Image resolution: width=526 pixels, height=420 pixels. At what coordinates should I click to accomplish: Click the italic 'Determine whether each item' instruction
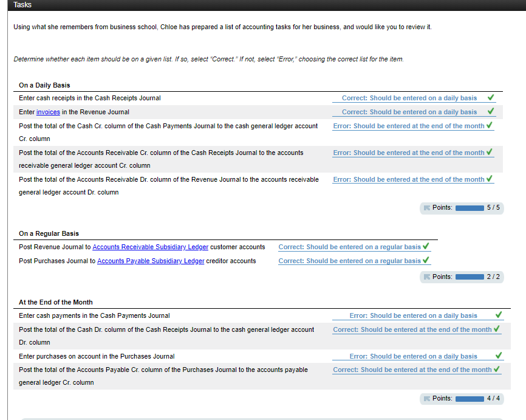[209, 59]
